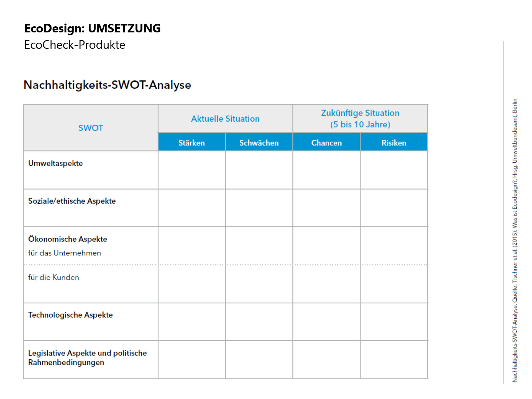Viewport: 532px width, 399px height.
Task: Click the empty Chancen cell for Soziale/ethische Aspekte
Action: (326, 208)
